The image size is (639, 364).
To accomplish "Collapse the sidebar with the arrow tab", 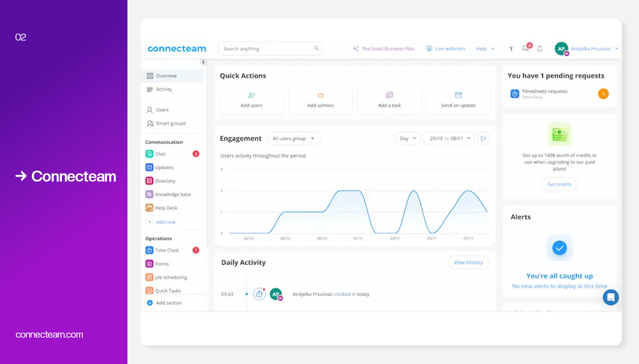I will click(203, 62).
